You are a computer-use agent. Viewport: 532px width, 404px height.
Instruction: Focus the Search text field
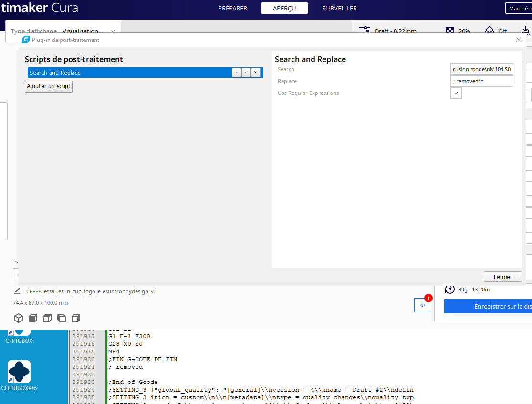tap(481, 69)
